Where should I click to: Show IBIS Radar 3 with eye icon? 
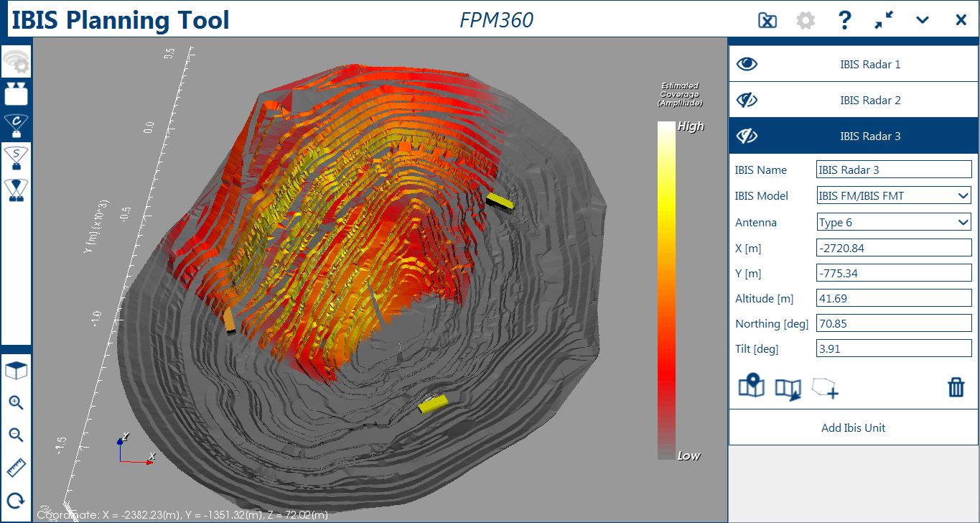point(747,136)
